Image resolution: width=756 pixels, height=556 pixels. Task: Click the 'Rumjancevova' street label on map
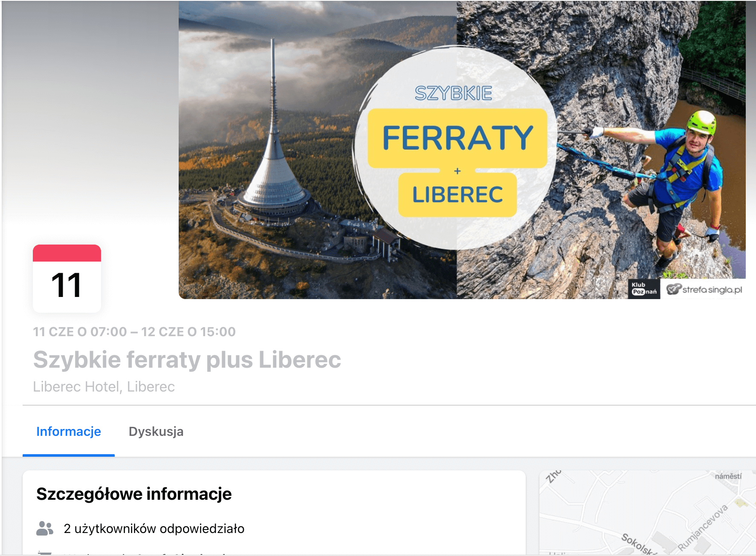[702, 527]
